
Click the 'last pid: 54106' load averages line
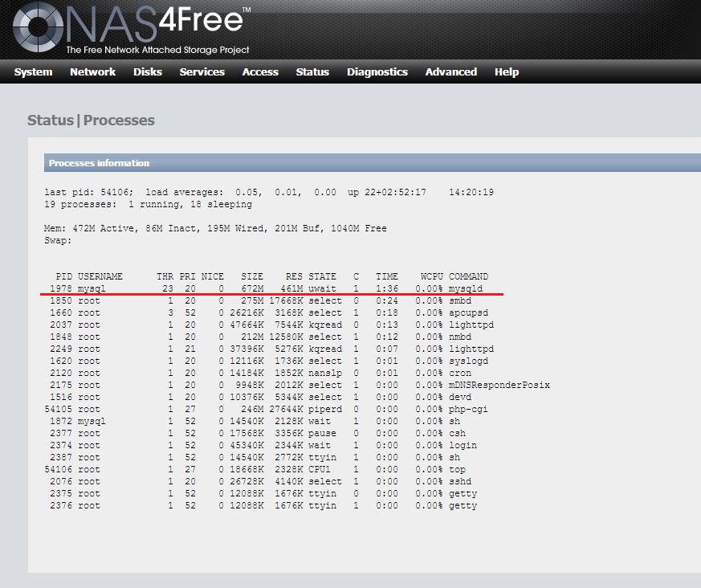click(269, 192)
